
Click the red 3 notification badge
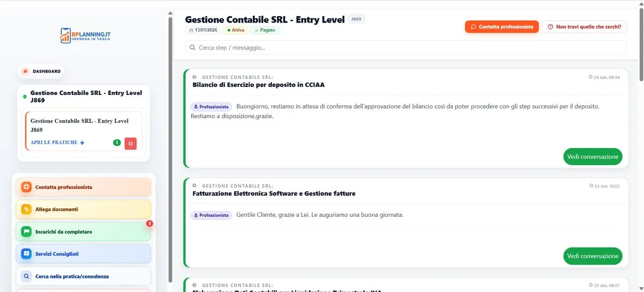pos(149,223)
